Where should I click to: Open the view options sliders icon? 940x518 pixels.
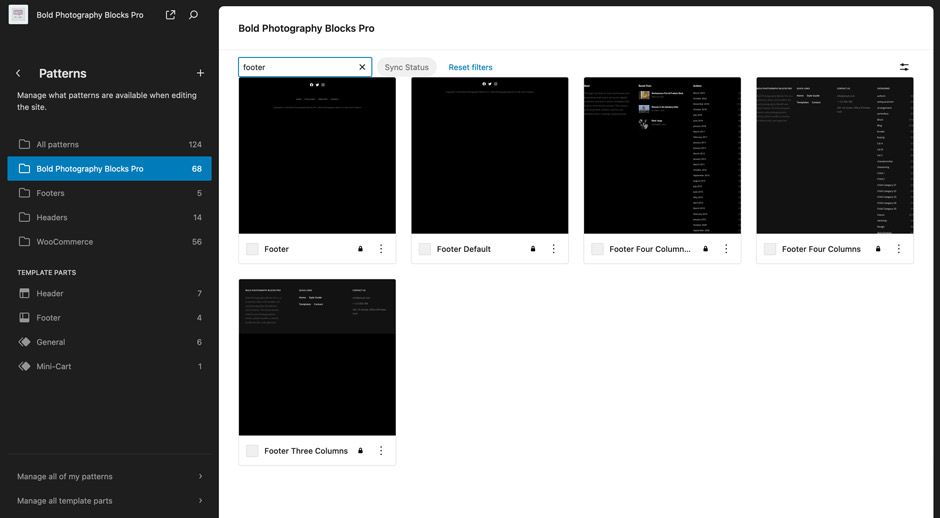904,67
